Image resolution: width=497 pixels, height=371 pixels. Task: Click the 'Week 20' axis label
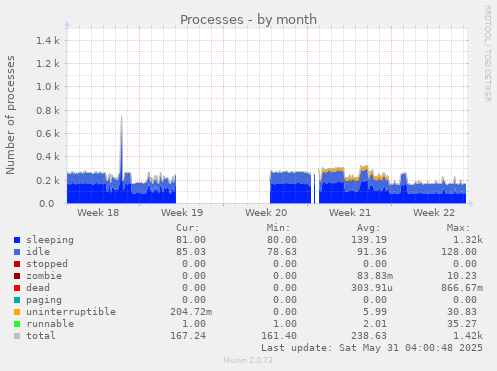[x=266, y=213]
